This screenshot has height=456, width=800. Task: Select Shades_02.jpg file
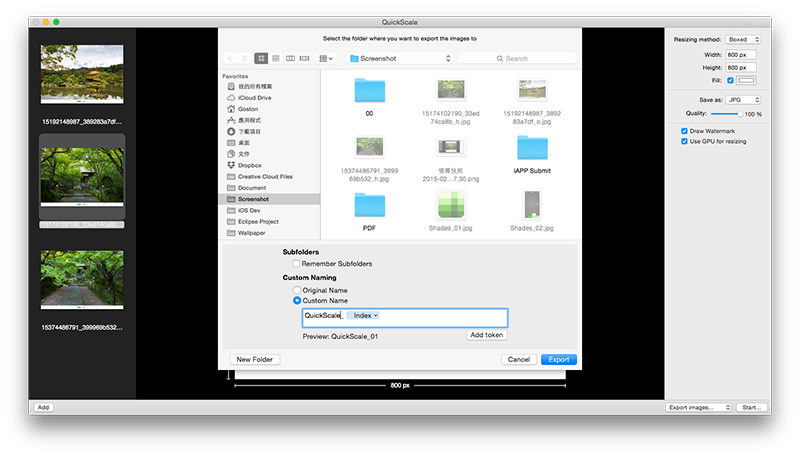[x=532, y=205]
